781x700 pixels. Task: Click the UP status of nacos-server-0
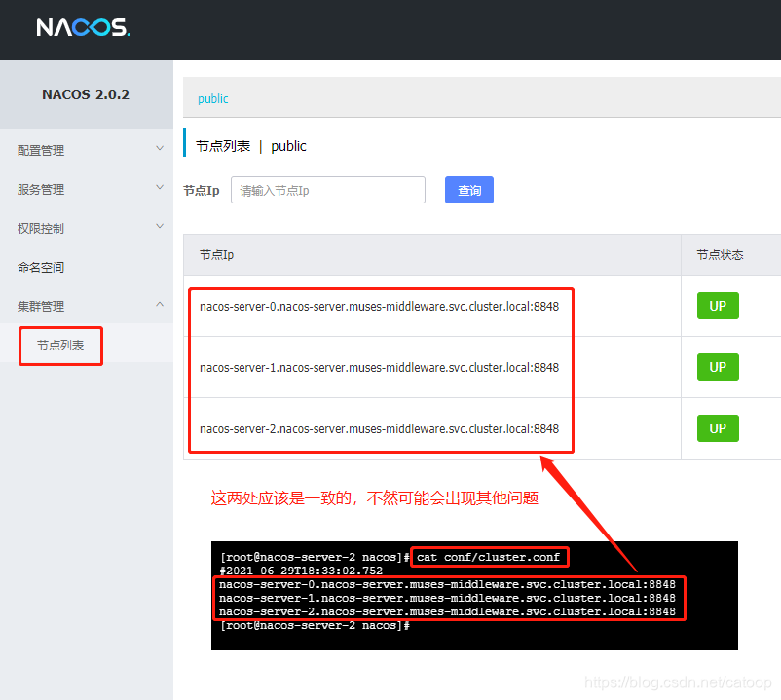718,306
